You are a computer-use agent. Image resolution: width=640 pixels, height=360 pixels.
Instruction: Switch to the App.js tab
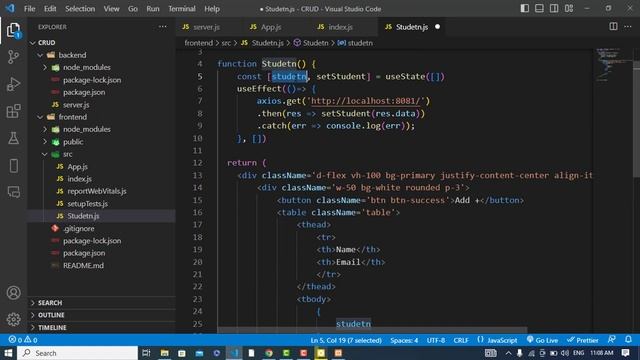pos(271,27)
